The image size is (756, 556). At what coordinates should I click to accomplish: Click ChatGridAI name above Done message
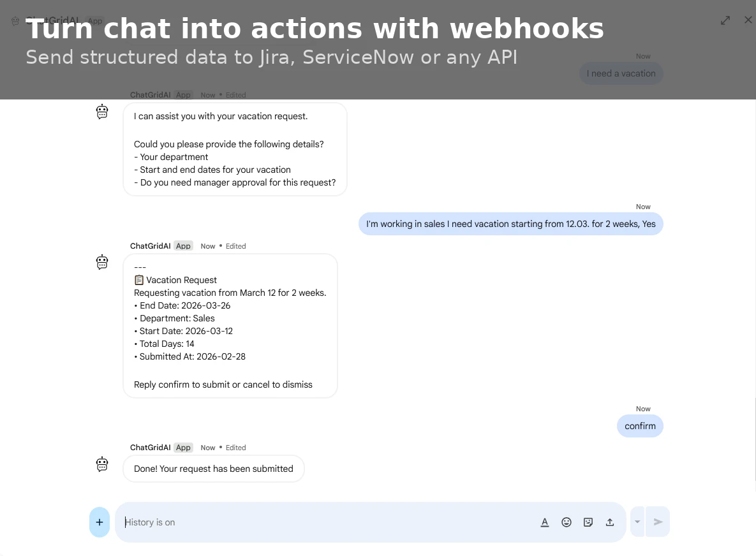pos(151,448)
